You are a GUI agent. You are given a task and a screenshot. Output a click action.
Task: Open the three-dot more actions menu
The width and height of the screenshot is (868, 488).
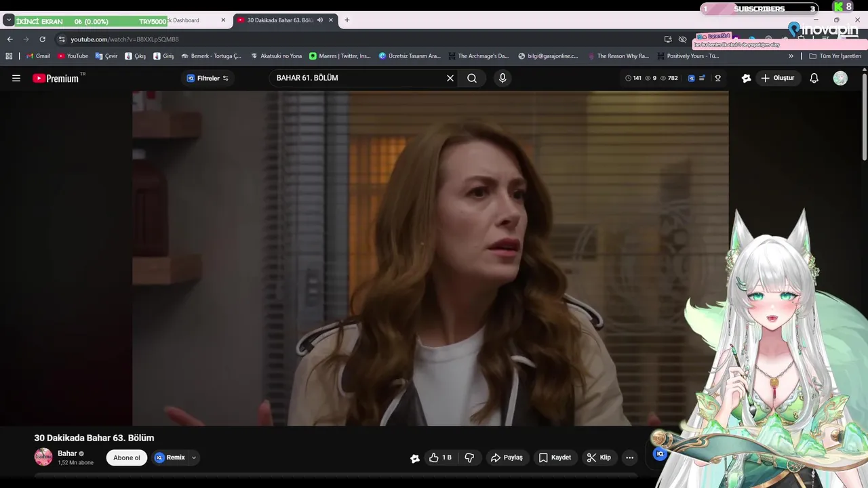click(629, 457)
